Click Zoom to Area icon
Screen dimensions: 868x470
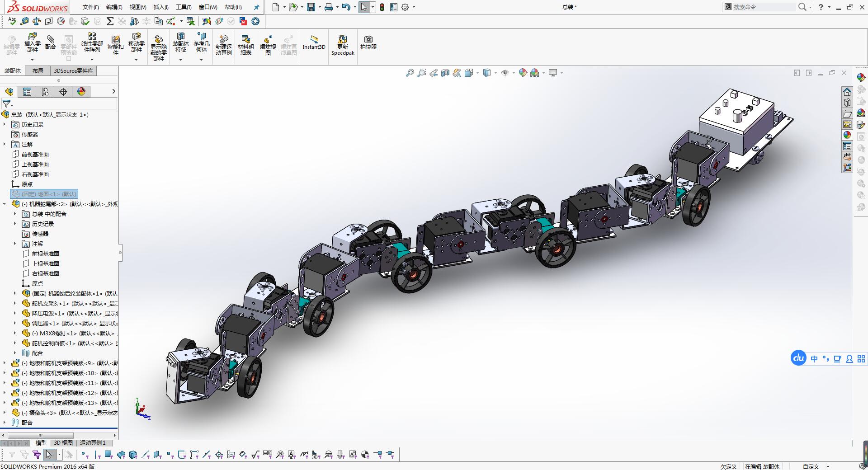coord(421,73)
